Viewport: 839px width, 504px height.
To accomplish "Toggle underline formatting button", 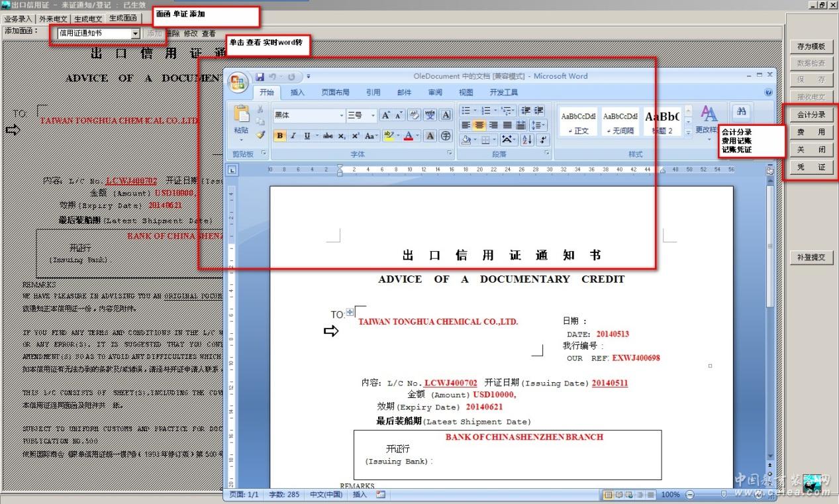I will coord(307,136).
